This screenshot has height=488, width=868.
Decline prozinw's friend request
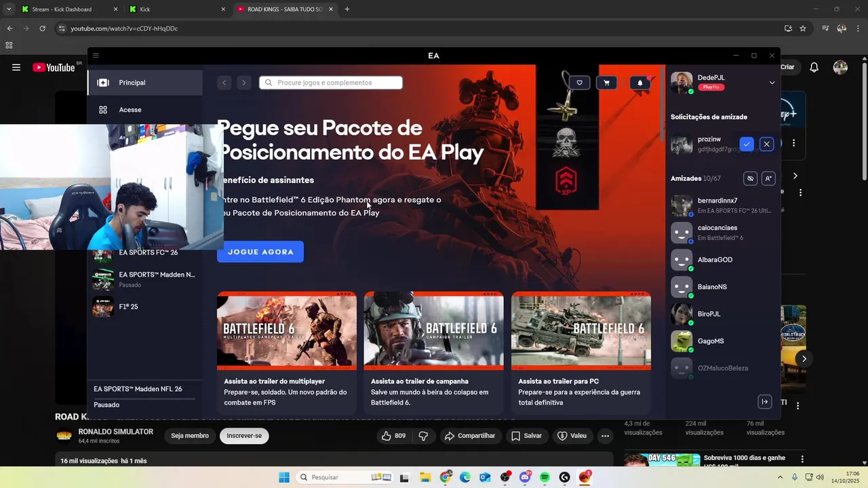(766, 144)
